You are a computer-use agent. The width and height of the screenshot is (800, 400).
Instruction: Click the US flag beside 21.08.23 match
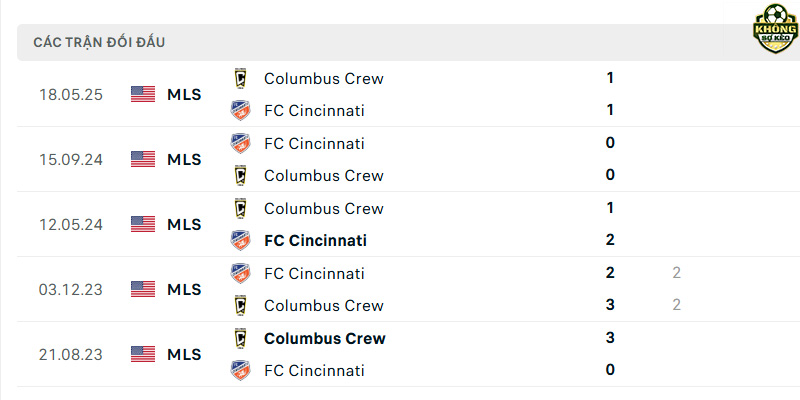coord(143,354)
